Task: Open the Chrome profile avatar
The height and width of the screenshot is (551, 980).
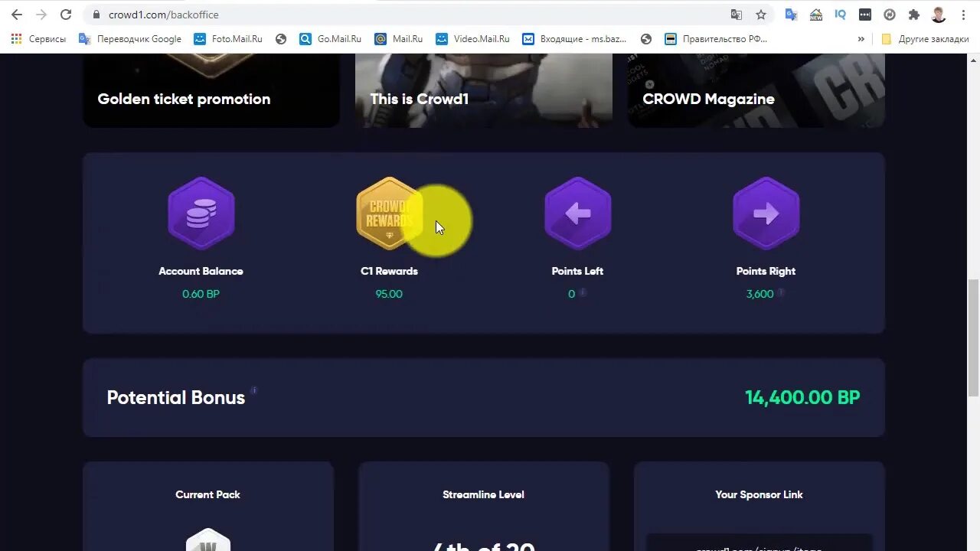Action: (x=939, y=15)
